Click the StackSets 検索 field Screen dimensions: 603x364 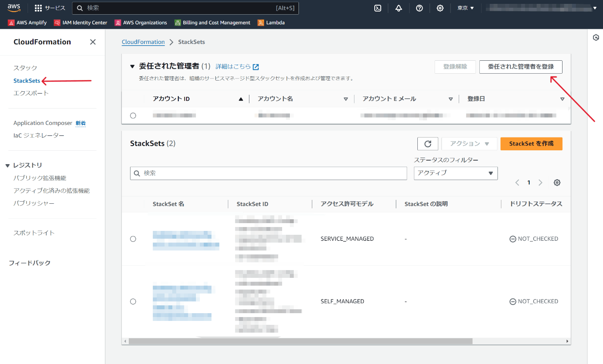(x=268, y=173)
